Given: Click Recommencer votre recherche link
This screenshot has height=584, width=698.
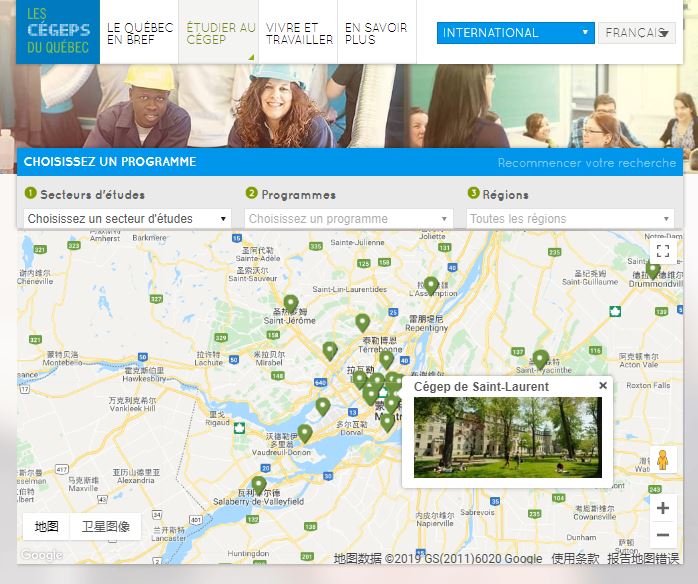Looking at the screenshot, I should pyautogui.click(x=586, y=162).
